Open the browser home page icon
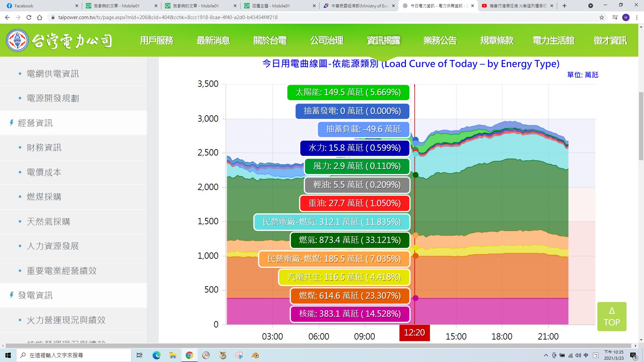This screenshot has width=644, height=362. point(40,17)
